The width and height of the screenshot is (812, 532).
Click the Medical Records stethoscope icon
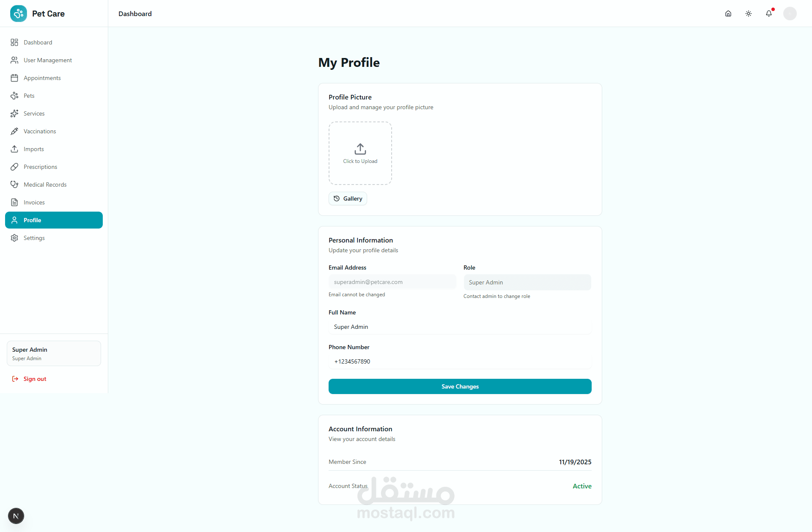coord(14,185)
